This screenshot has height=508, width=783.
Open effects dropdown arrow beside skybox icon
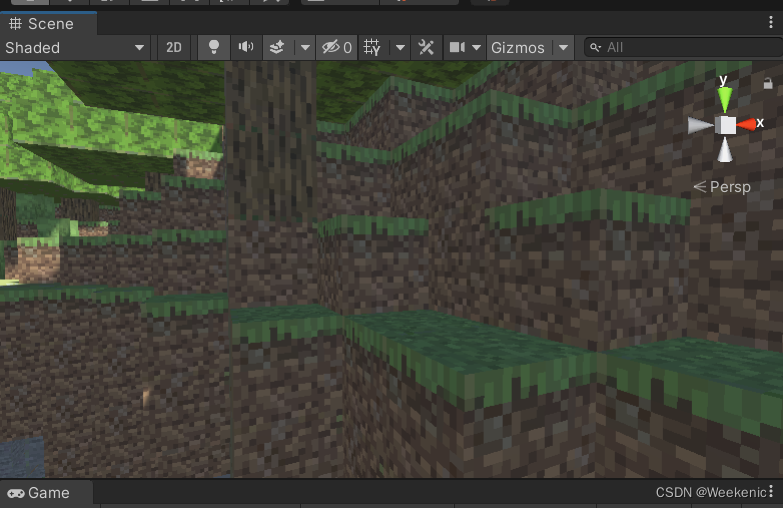point(305,47)
